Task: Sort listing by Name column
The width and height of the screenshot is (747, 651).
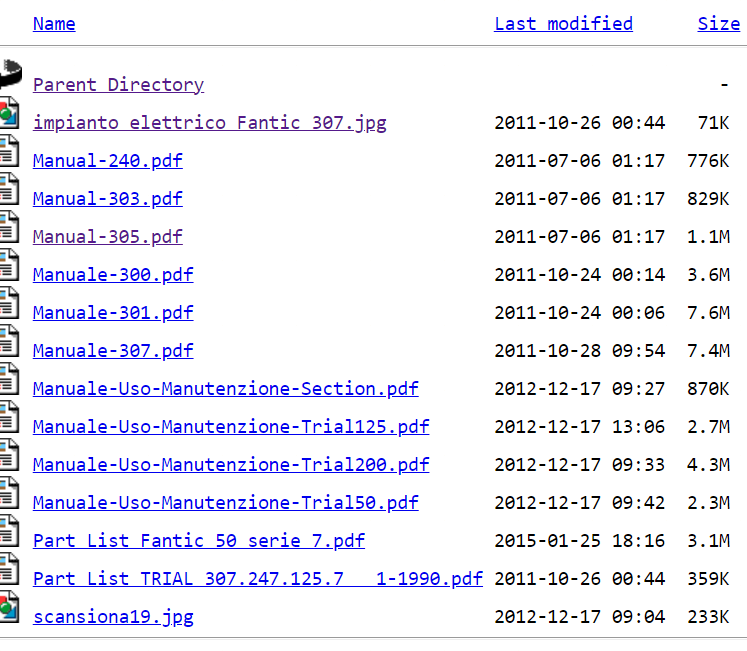Action: [x=54, y=24]
